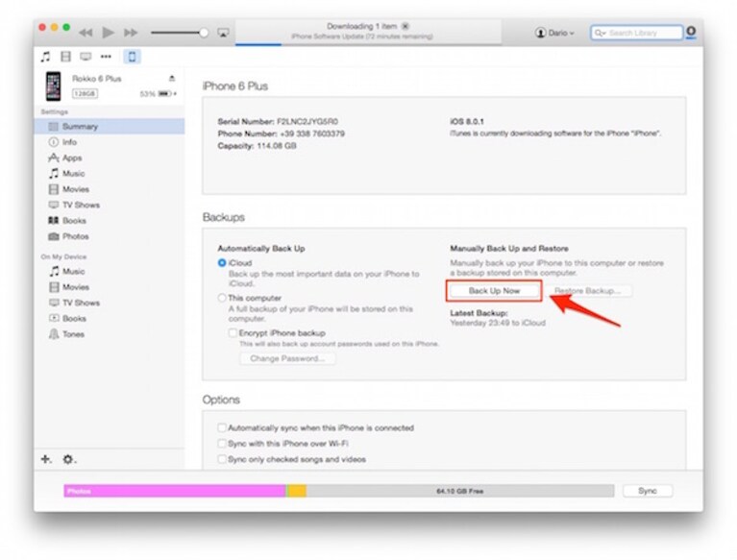737x560 pixels.
Task: Click the Phone Number line
Action: click(x=282, y=134)
